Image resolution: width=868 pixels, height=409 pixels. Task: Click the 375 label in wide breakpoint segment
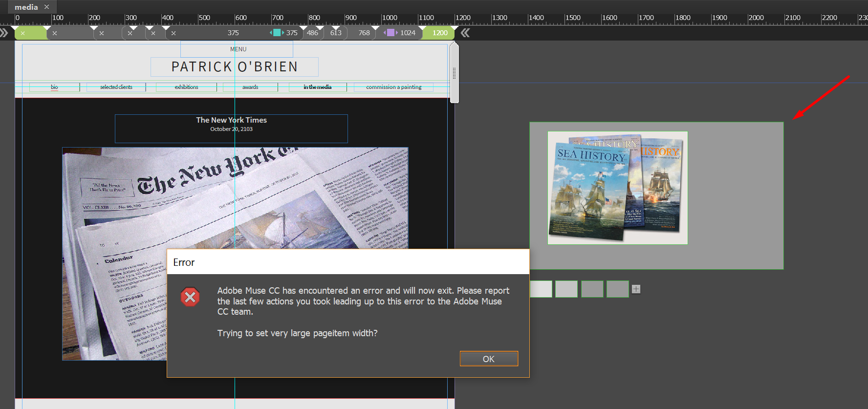tap(233, 33)
